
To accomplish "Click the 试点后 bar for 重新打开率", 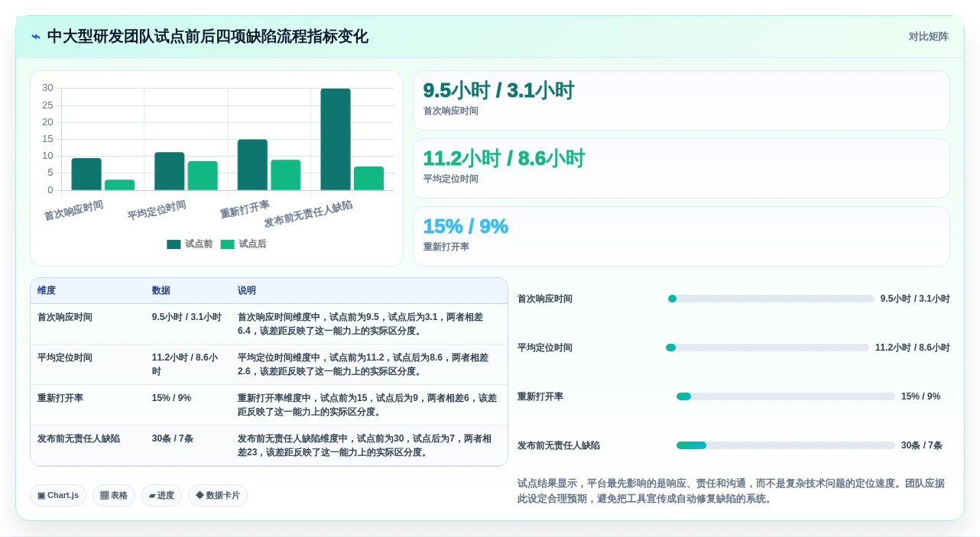I will [x=286, y=175].
